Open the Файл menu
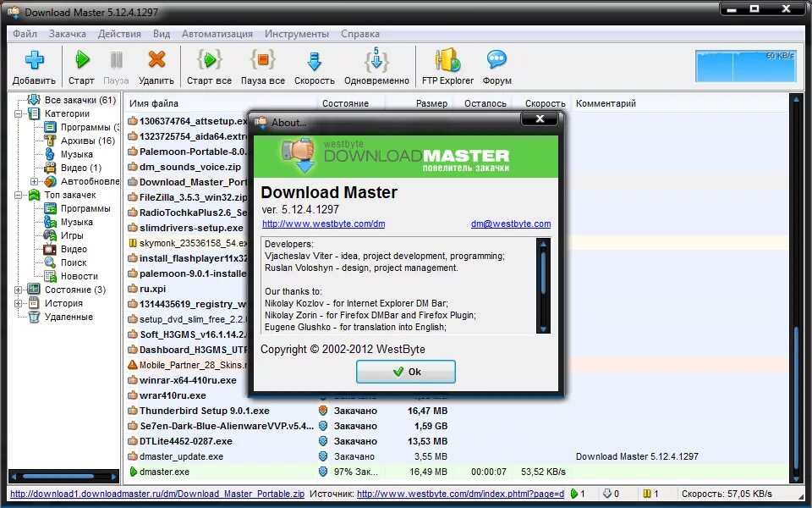The image size is (812, 508). tap(25, 34)
